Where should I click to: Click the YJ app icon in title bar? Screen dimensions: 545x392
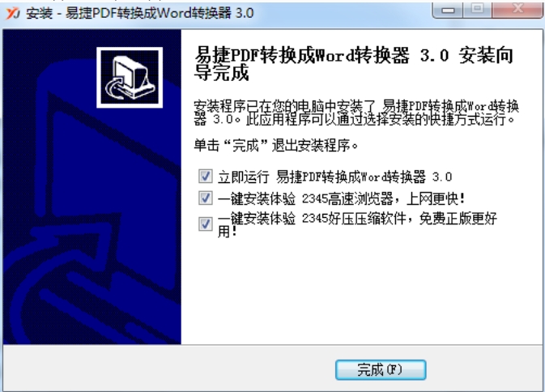(x=13, y=14)
